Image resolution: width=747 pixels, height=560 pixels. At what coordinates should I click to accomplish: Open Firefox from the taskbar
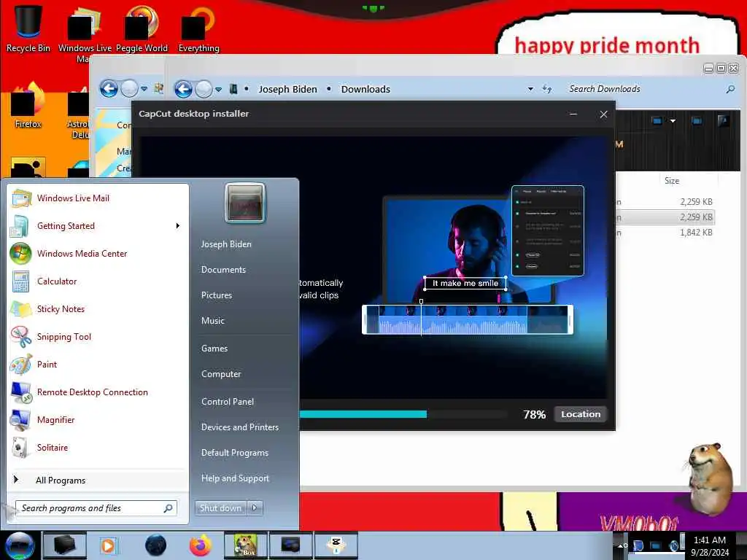point(201,545)
